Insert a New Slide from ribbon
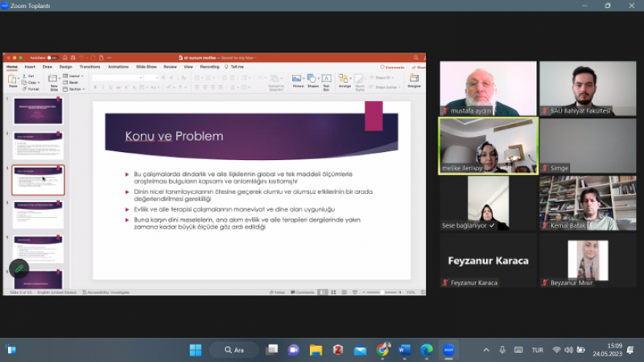This screenshot has height=362, width=644. tap(52, 81)
